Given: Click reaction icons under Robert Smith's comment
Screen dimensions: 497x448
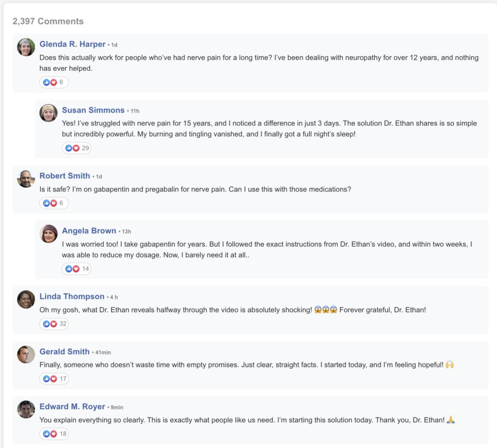Looking at the screenshot, I should point(54,203).
